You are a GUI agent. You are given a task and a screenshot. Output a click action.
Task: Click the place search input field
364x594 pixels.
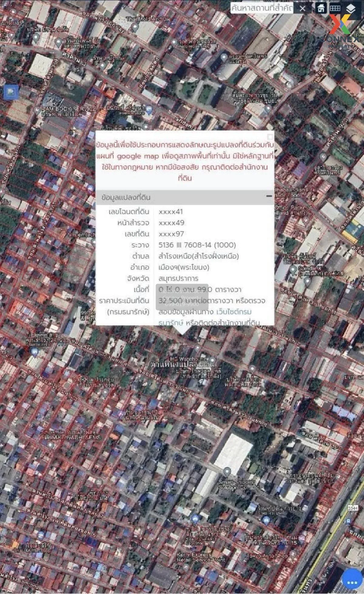point(261,8)
